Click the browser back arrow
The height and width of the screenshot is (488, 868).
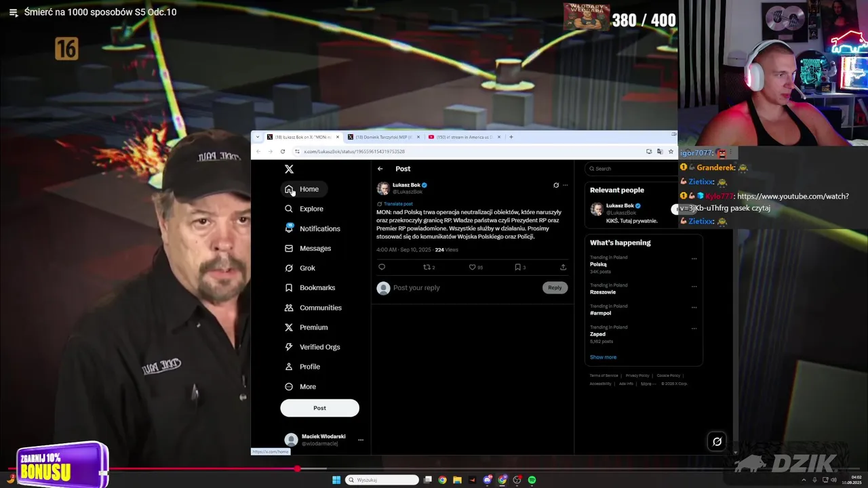click(258, 151)
